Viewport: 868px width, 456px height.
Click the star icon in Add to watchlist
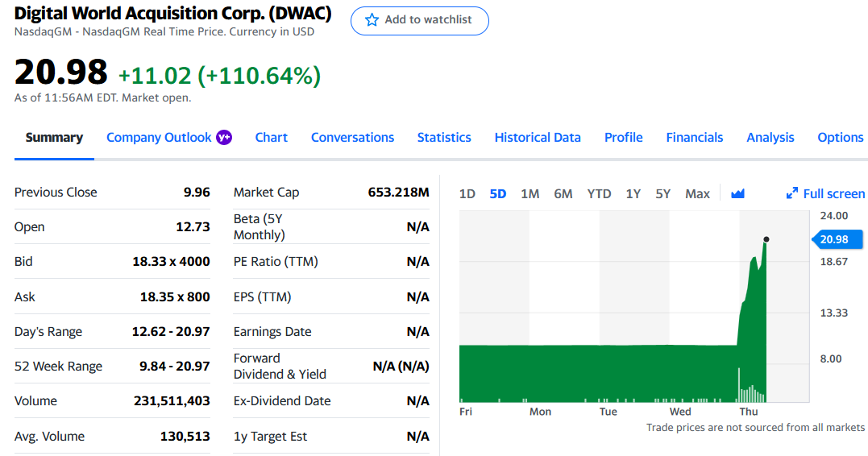(x=372, y=20)
